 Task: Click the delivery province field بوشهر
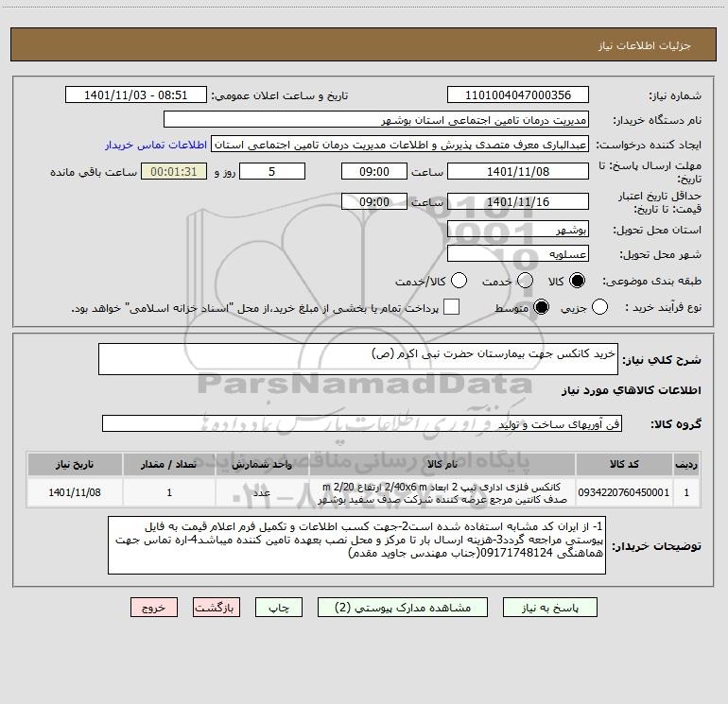coord(518,230)
